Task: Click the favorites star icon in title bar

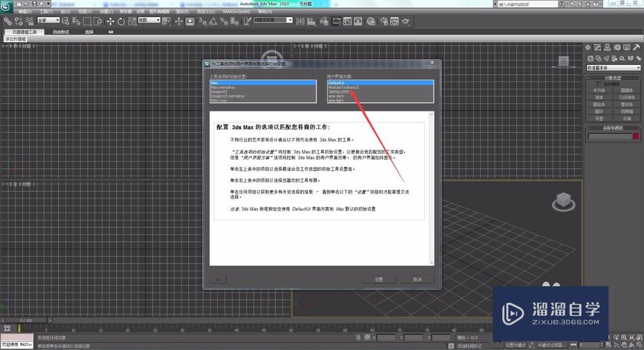Action: 588,4
